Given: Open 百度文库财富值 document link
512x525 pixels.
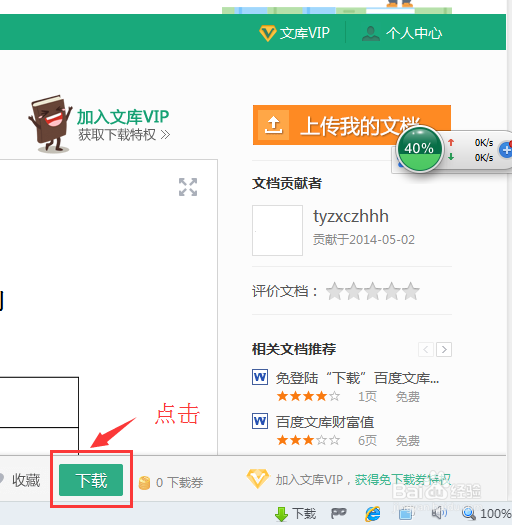Looking at the screenshot, I should coord(325,422).
